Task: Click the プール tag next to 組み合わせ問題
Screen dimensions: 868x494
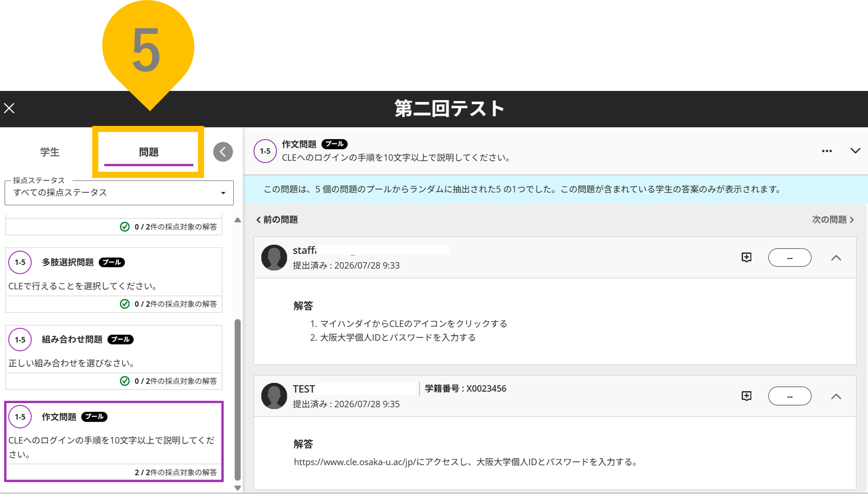Action: (x=121, y=339)
